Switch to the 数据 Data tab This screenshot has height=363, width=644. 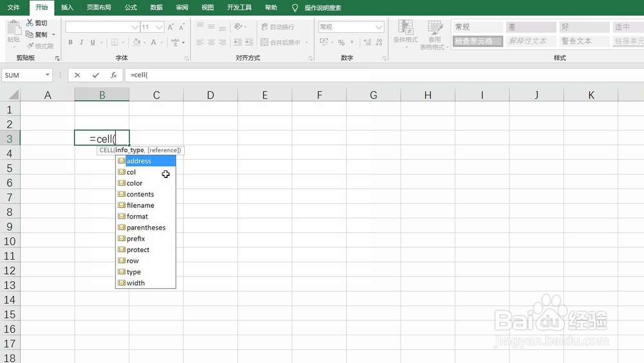156,7
